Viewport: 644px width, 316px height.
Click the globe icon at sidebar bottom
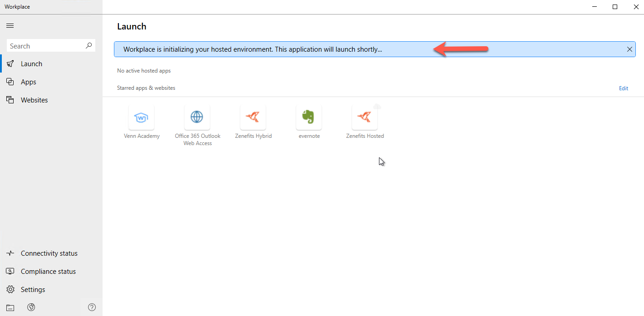click(x=31, y=307)
